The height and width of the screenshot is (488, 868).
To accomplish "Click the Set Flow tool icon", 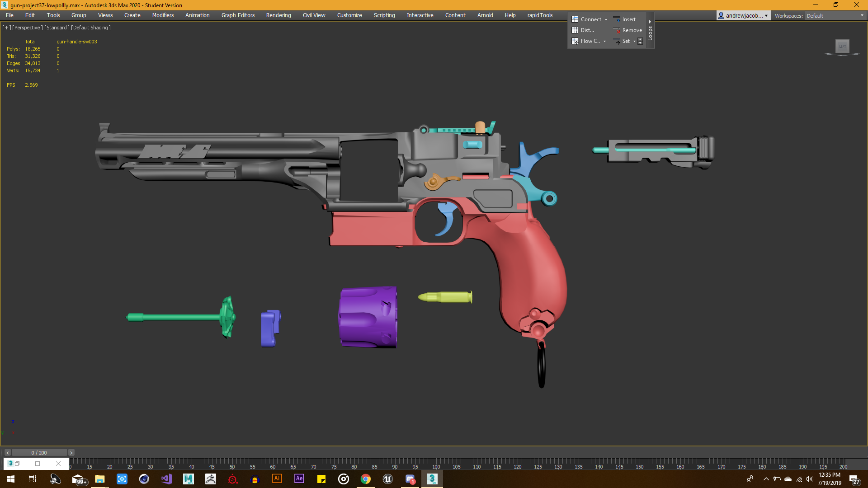I will click(x=617, y=41).
